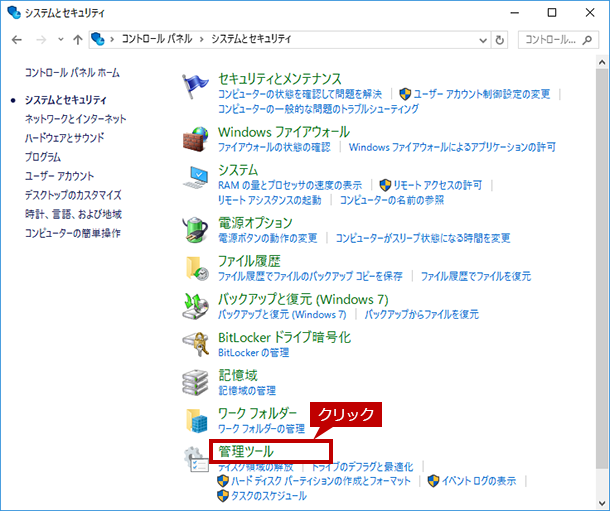Click ファイル履歴でファイルを復元 link
The height and width of the screenshot is (511, 610).
pyautogui.click(x=476, y=276)
